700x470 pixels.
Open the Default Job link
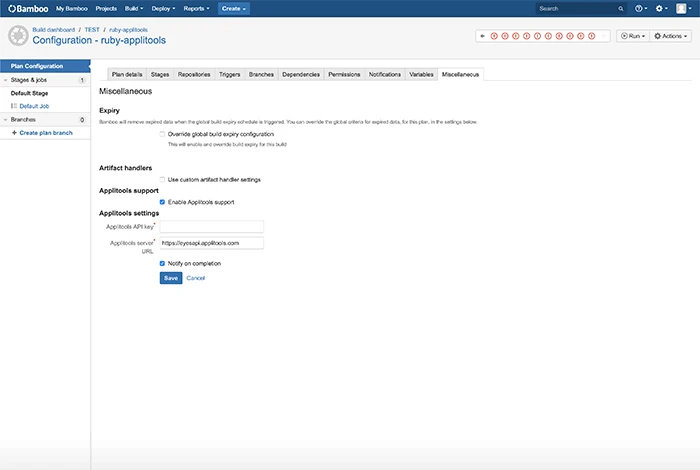(x=34, y=106)
